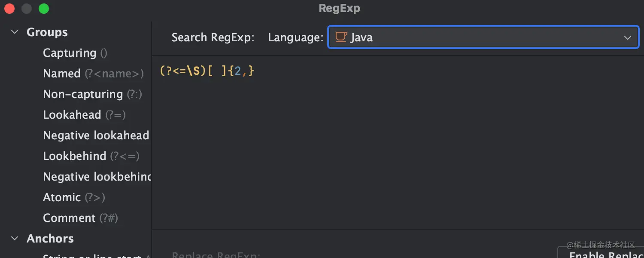Click the Search RegExp label

click(x=213, y=37)
